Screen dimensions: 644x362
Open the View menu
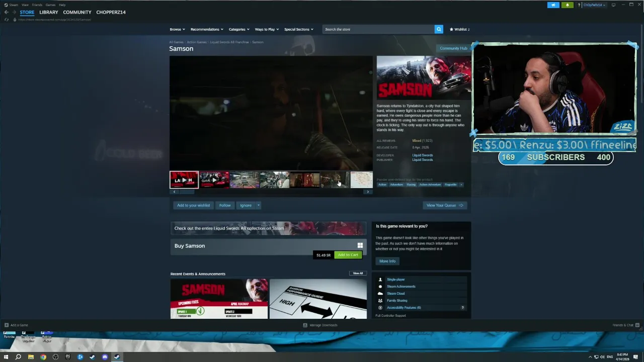click(x=25, y=5)
